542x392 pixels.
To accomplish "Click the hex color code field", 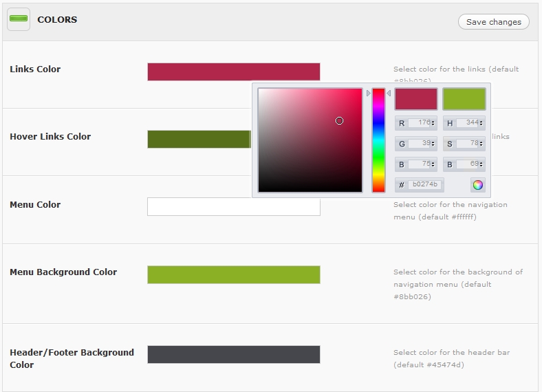I will click(x=424, y=185).
